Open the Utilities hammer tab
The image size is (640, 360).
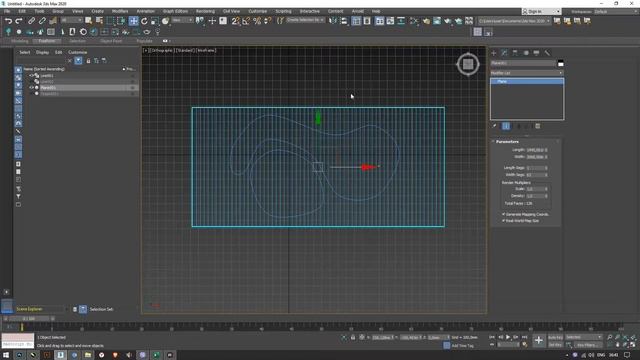point(547,53)
